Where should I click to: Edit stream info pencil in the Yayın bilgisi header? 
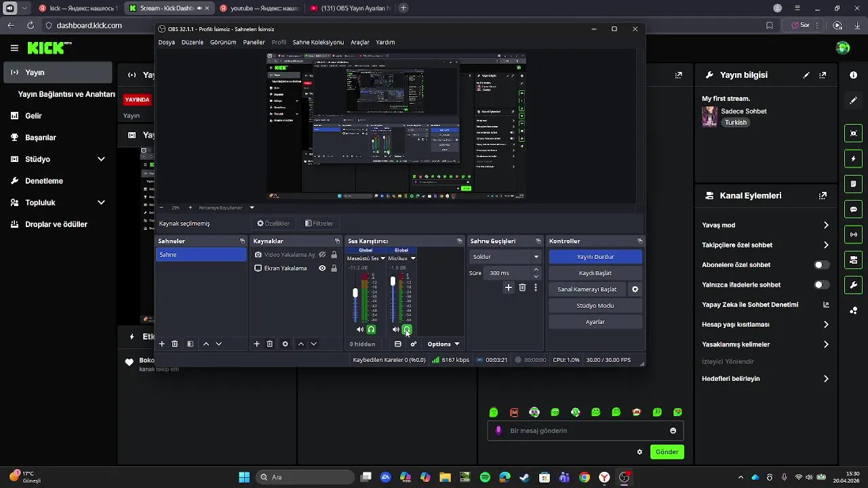(x=806, y=75)
